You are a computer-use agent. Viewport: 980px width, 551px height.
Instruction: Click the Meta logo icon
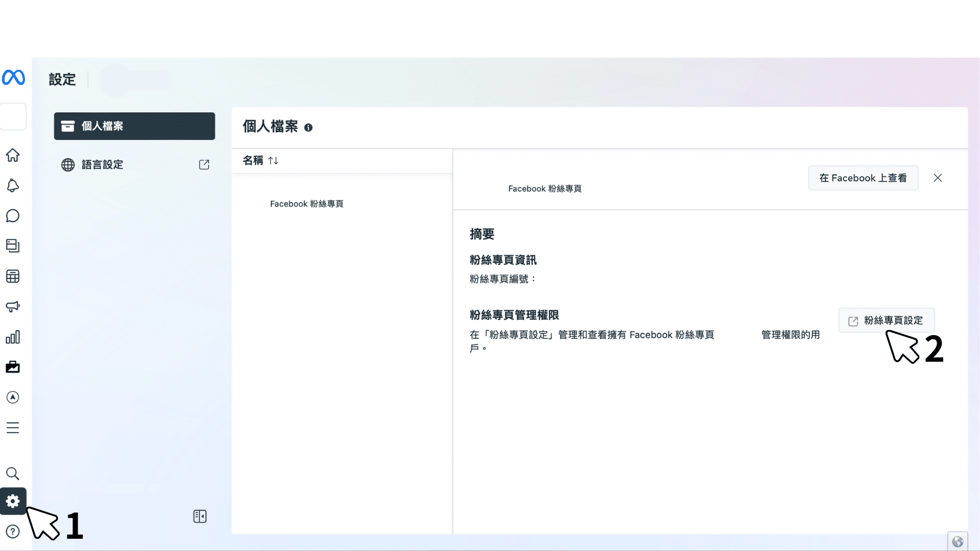13,78
